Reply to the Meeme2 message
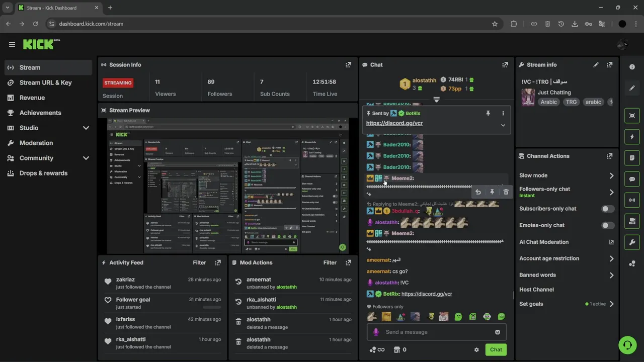 (x=478, y=192)
